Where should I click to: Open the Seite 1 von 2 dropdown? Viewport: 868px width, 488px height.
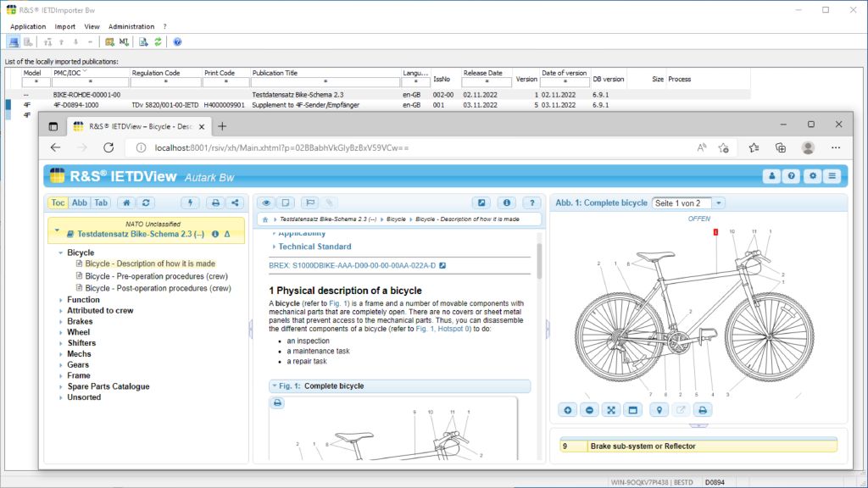tap(719, 203)
